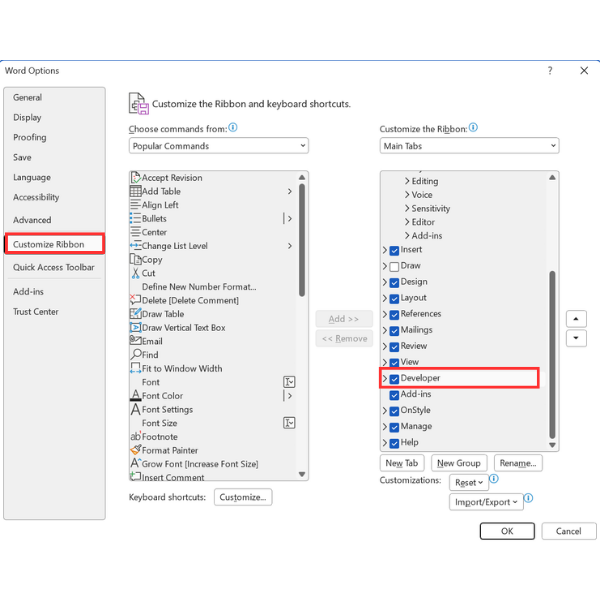This screenshot has width=600, height=600.
Task: Expand the Developer tab tree node
Action: (385, 378)
